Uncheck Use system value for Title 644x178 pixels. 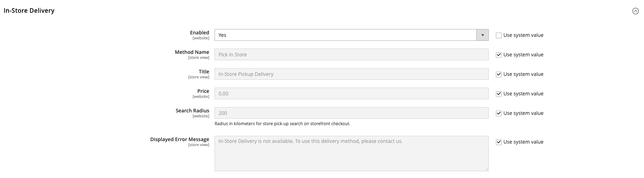499,74
